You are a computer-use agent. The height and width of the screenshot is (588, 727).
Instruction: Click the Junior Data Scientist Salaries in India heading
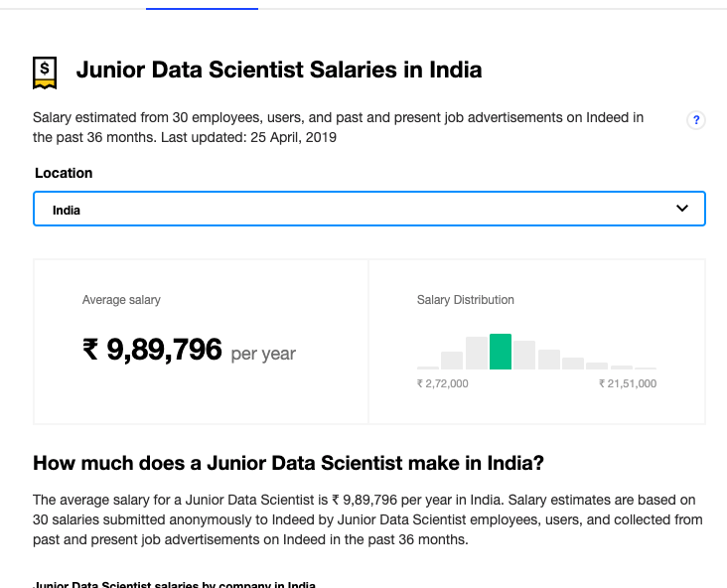pos(279,71)
